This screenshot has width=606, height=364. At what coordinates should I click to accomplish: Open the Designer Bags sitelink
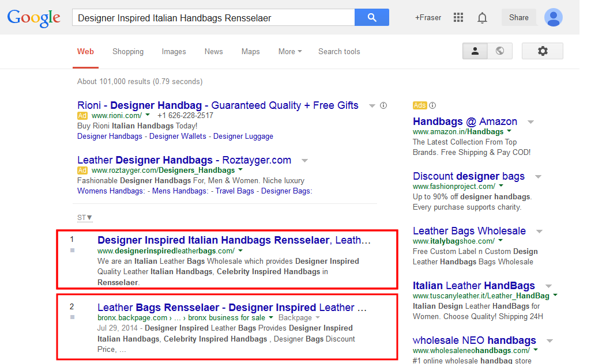[287, 191]
